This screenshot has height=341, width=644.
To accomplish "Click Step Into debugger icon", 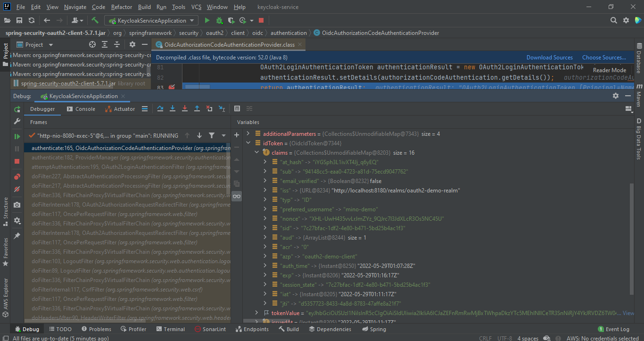I will tap(173, 108).
